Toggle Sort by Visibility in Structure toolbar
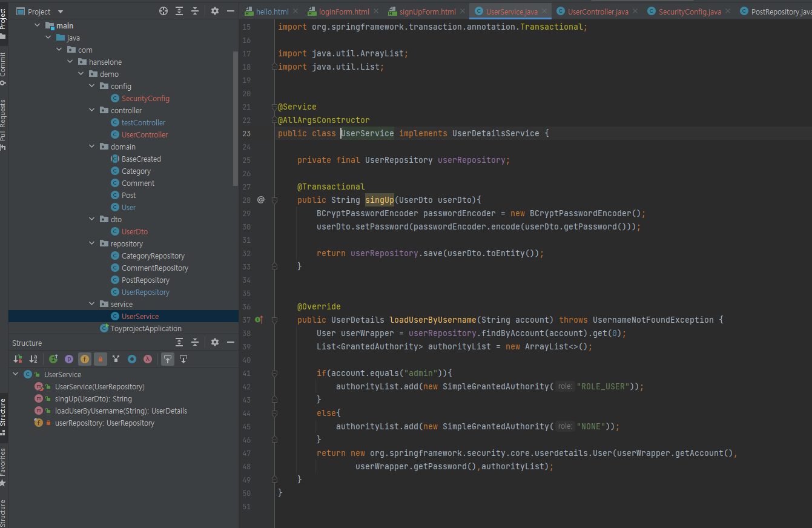This screenshot has width=812, height=528. click(18, 359)
